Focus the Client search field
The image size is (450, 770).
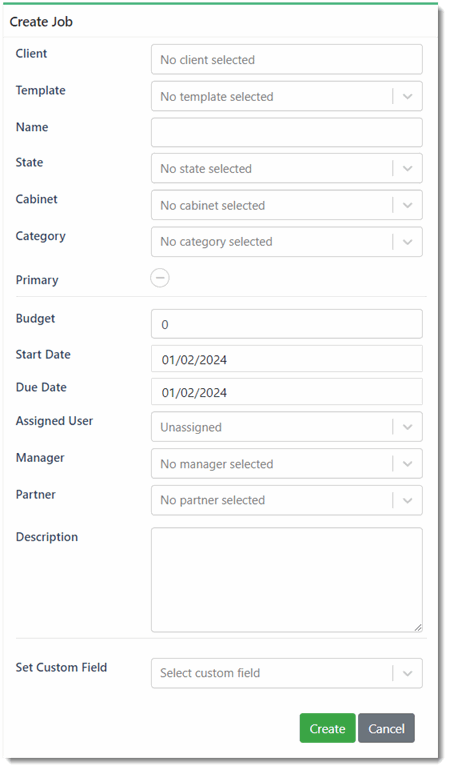tap(286, 59)
